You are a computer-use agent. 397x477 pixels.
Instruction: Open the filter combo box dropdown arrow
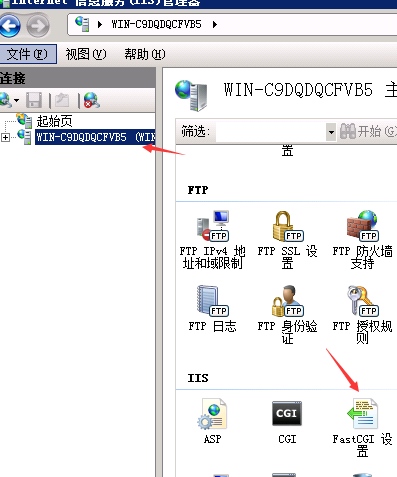(x=331, y=132)
